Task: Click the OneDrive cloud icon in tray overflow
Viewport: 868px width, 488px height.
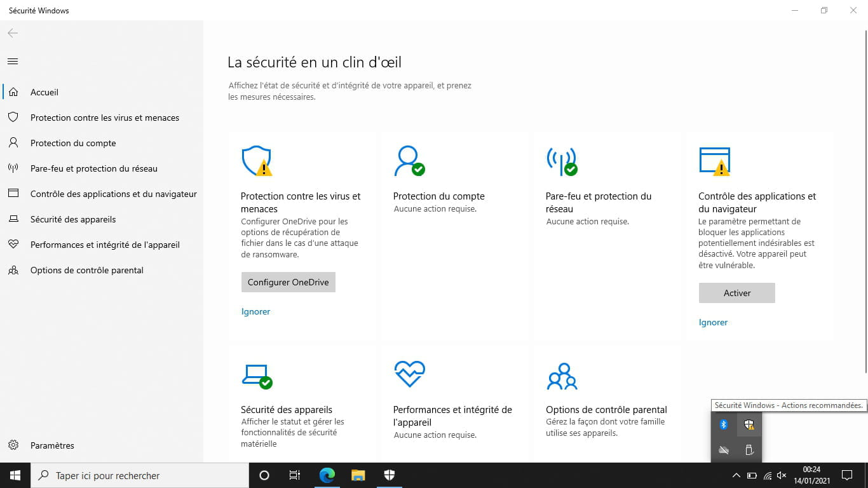Action: (x=723, y=450)
